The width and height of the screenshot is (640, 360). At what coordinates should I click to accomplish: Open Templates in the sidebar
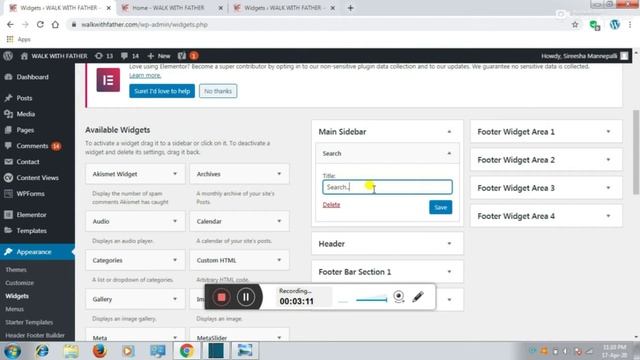pyautogui.click(x=31, y=231)
